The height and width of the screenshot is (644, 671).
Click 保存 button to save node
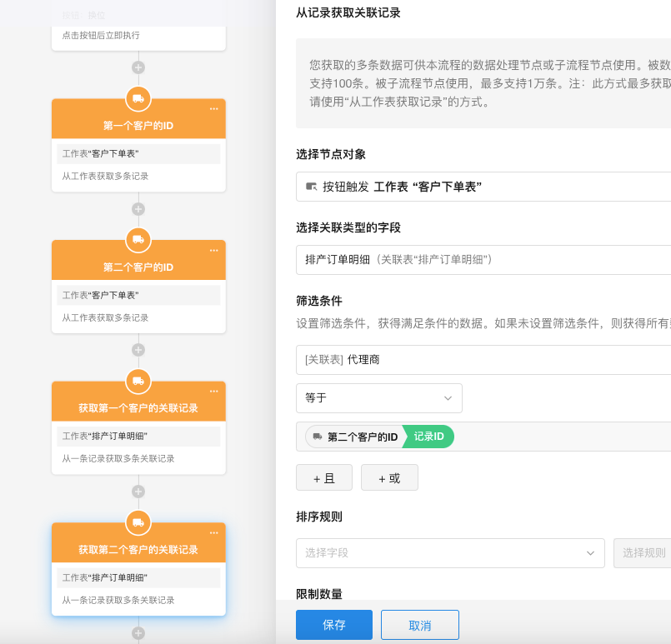(x=334, y=625)
